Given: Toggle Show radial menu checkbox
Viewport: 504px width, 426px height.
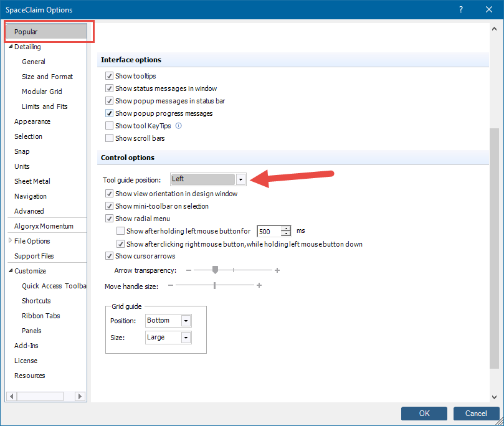Looking at the screenshot, I should [109, 219].
